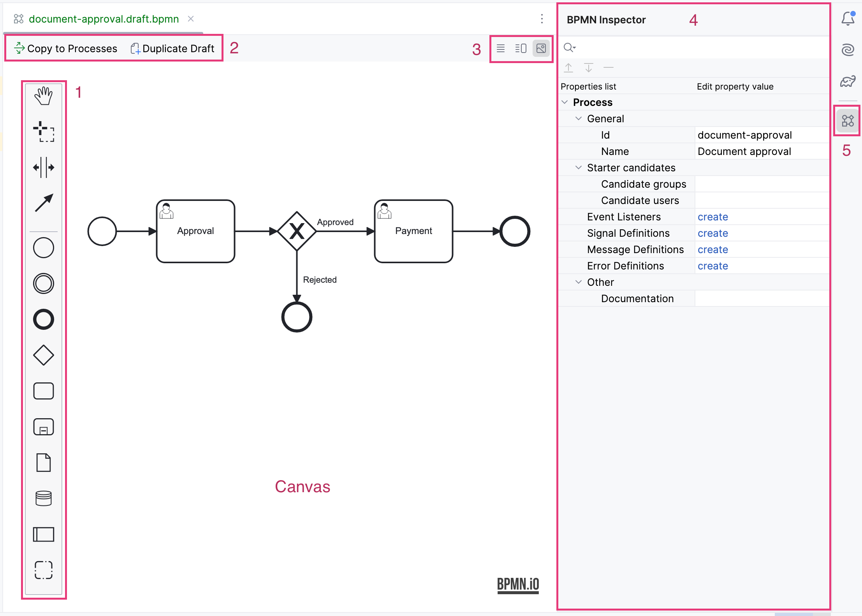Viewport: 862px width, 616px height.
Task: Select the document-approval.draft.bpmn tab
Action: [x=104, y=19]
